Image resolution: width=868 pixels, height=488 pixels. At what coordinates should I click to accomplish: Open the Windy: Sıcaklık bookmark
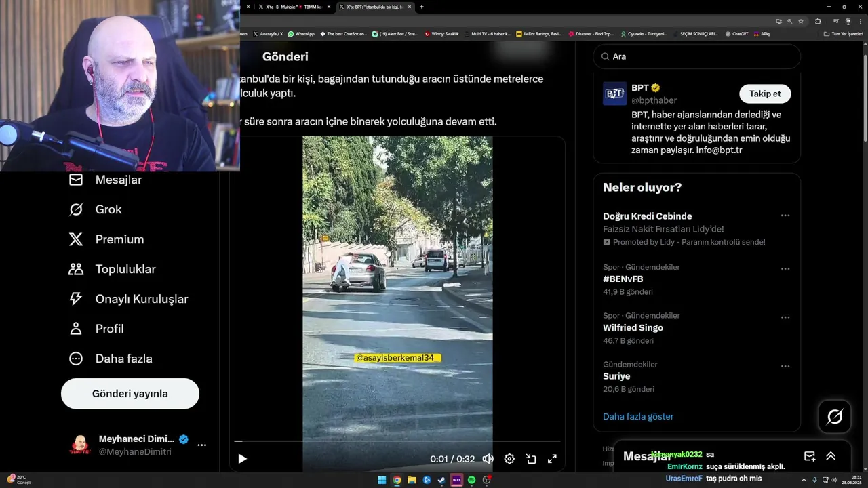441,33
